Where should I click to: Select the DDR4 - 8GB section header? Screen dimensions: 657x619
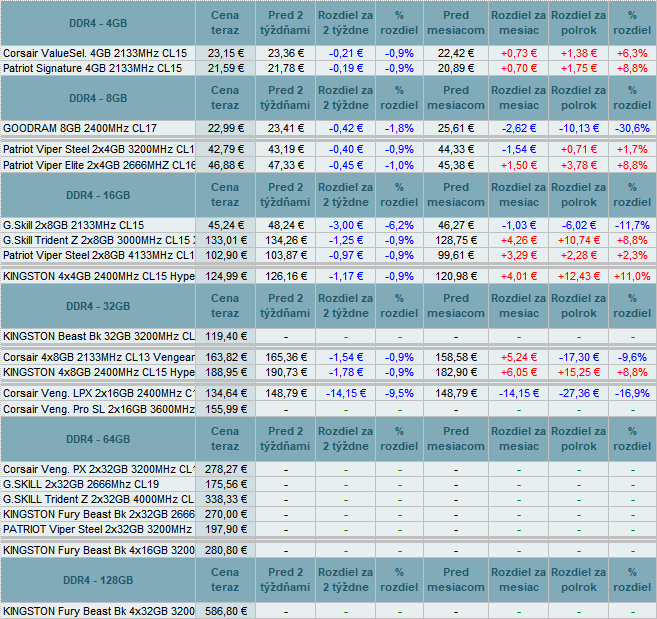[98, 98]
